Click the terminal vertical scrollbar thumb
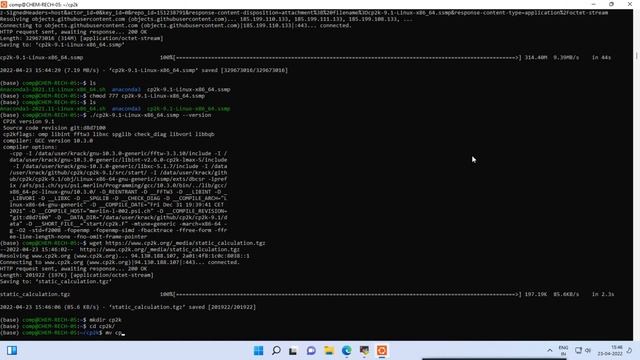This screenshot has height=360, width=640. click(x=636, y=56)
